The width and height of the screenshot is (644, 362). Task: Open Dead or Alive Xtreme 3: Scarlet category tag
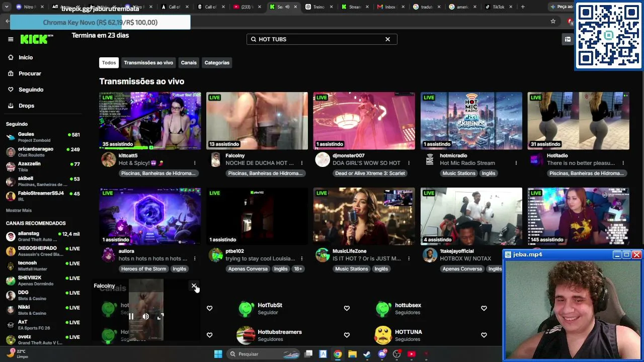click(x=370, y=173)
